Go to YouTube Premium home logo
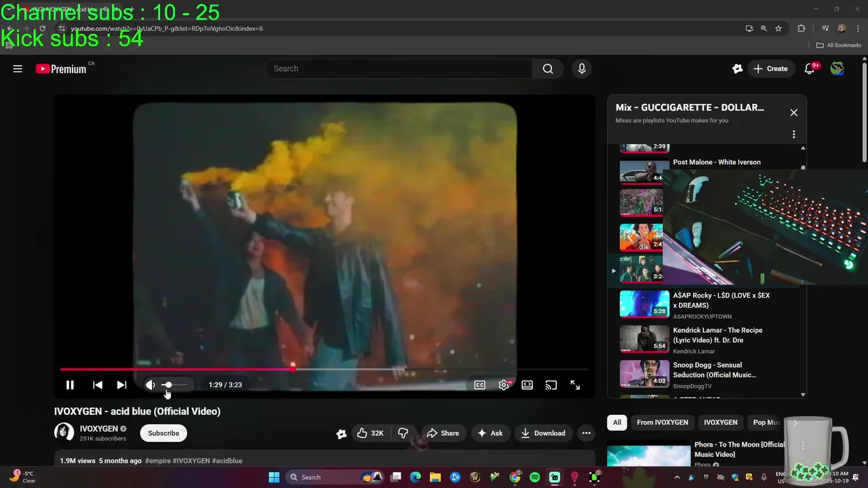Viewport: 868px width, 488px height. click(61, 68)
